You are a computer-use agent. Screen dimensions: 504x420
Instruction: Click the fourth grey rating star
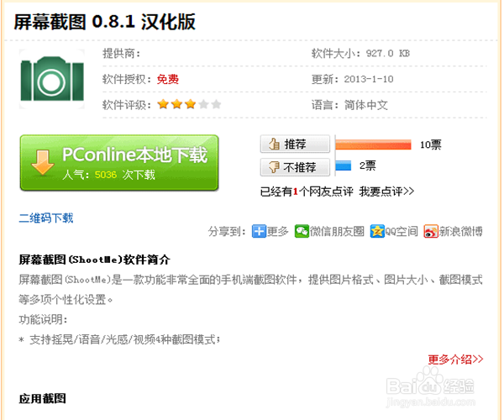click(203, 104)
